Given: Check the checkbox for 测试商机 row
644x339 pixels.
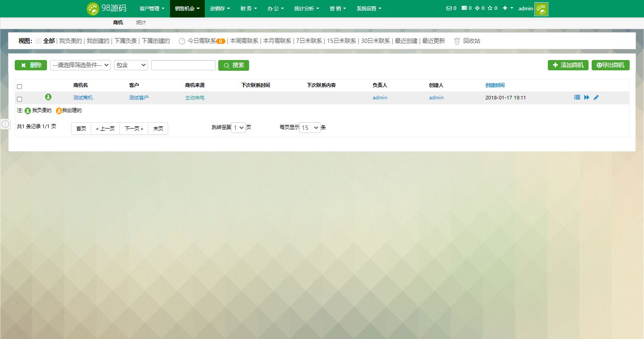Looking at the screenshot, I should (x=19, y=99).
